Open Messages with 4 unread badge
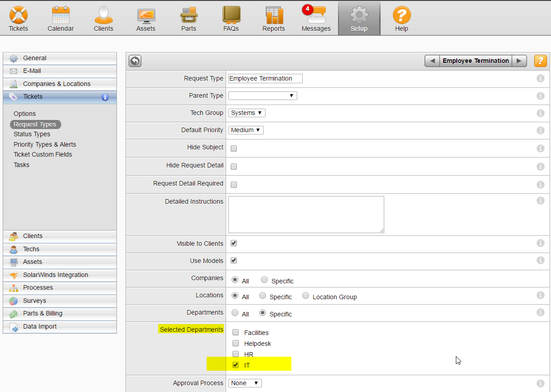551x392 pixels. coord(316,19)
